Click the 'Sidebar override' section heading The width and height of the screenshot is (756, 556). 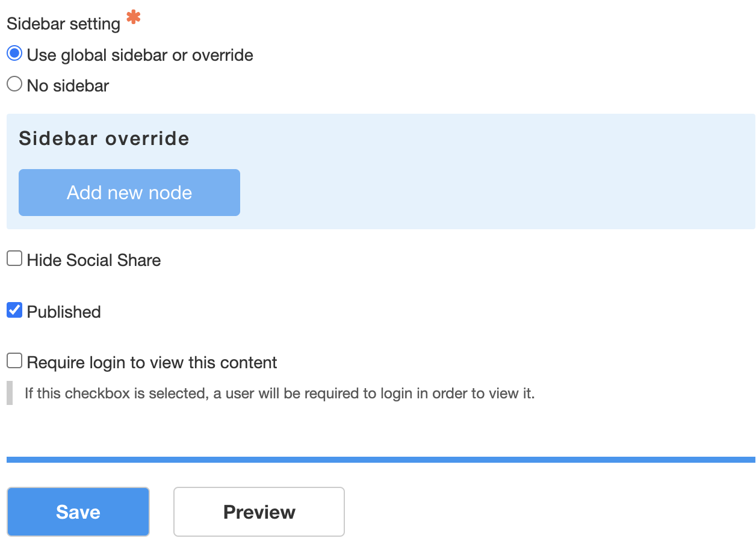pyautogui.click(x=104, y=138)
